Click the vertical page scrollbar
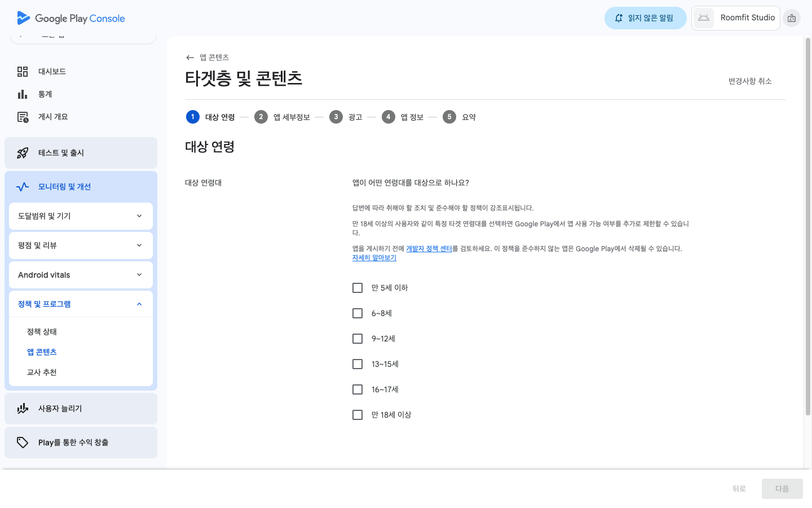 click(x=808, y=226)
